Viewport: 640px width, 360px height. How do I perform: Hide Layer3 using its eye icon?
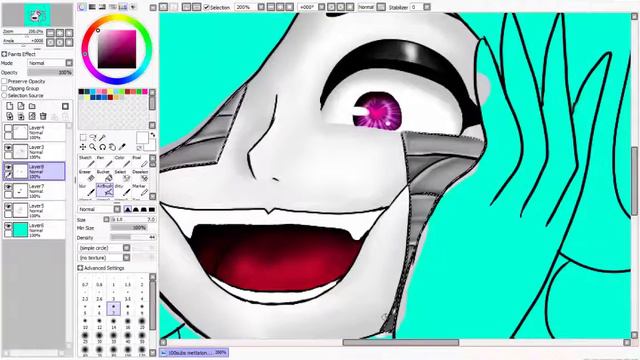coord(8,148)
